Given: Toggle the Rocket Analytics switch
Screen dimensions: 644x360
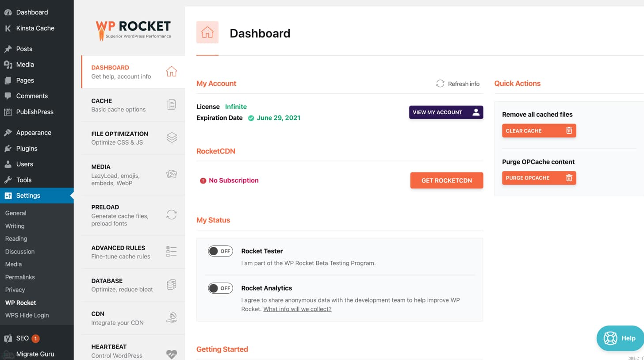Looking at the screenshot, I should [220, 288].
